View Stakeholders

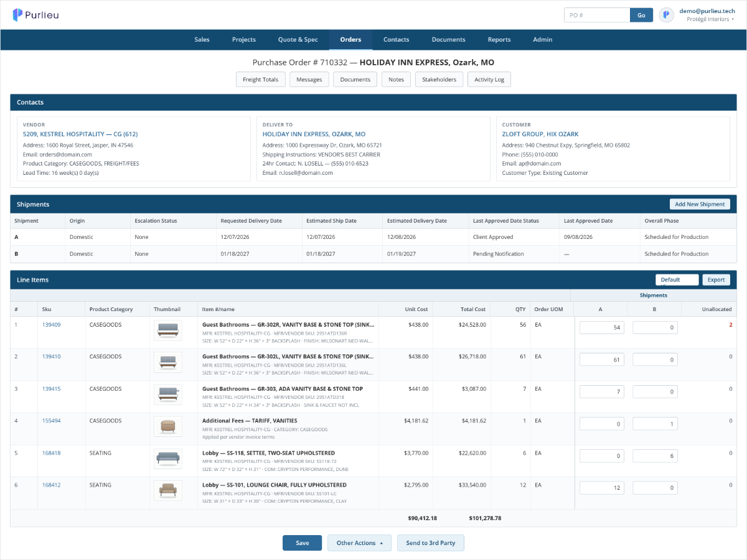coord(439,80)
